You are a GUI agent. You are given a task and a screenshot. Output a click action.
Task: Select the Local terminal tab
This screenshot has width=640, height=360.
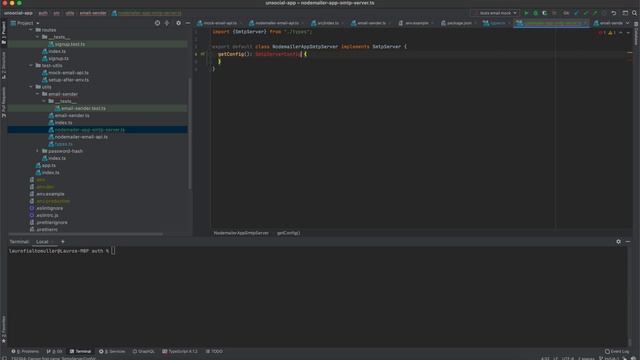[x=42, y=242]
